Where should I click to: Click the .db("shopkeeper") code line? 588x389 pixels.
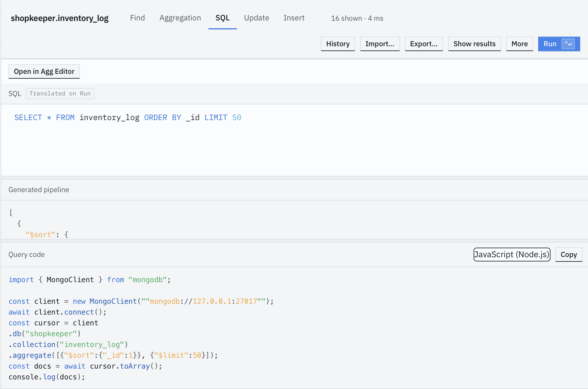point(44,334)
